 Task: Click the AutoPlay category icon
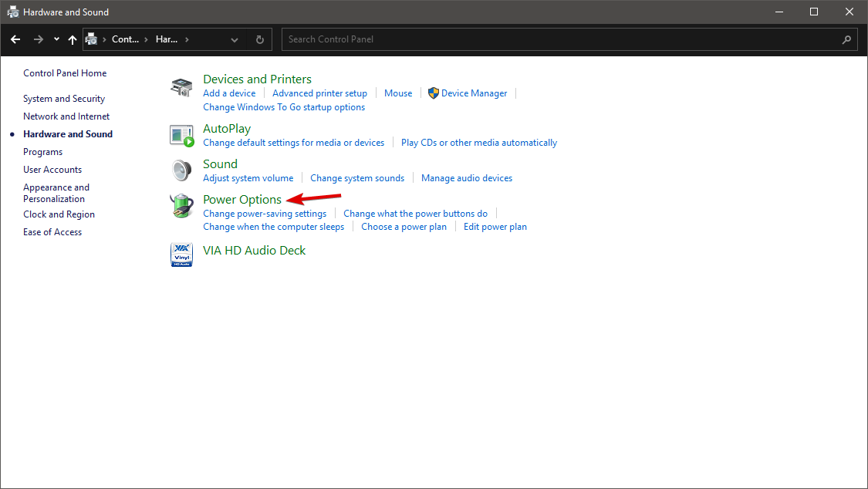[181, 136]
